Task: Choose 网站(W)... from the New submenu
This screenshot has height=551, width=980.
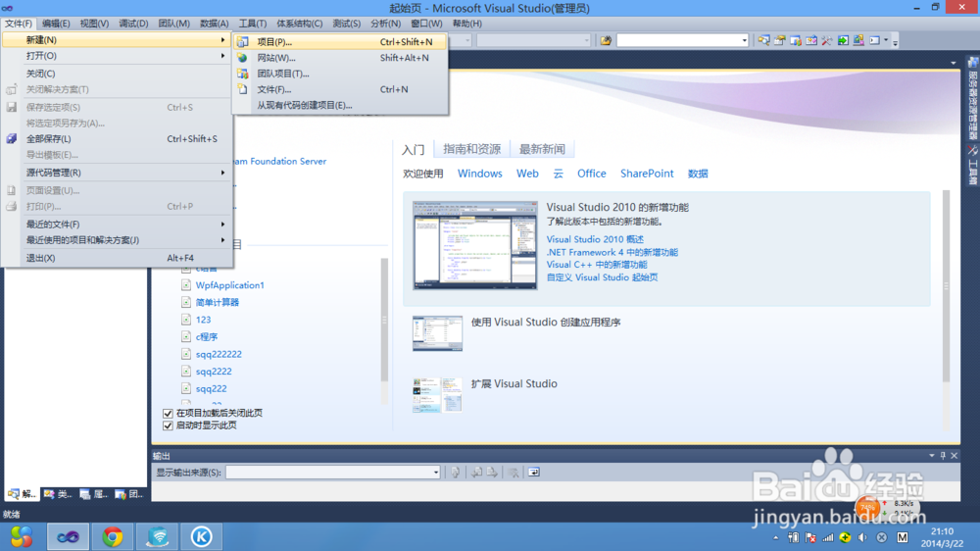Action: [341, 58]
